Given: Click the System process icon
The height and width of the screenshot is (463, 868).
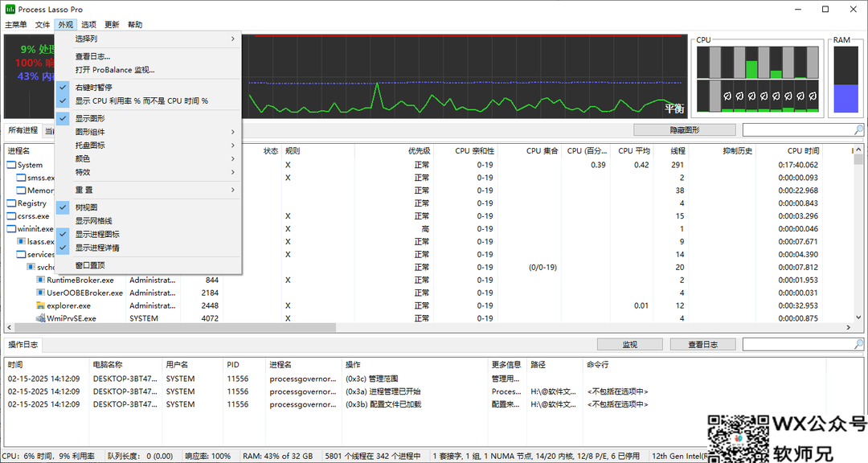Looking at the screenshot, I should (x=11, y=165).
